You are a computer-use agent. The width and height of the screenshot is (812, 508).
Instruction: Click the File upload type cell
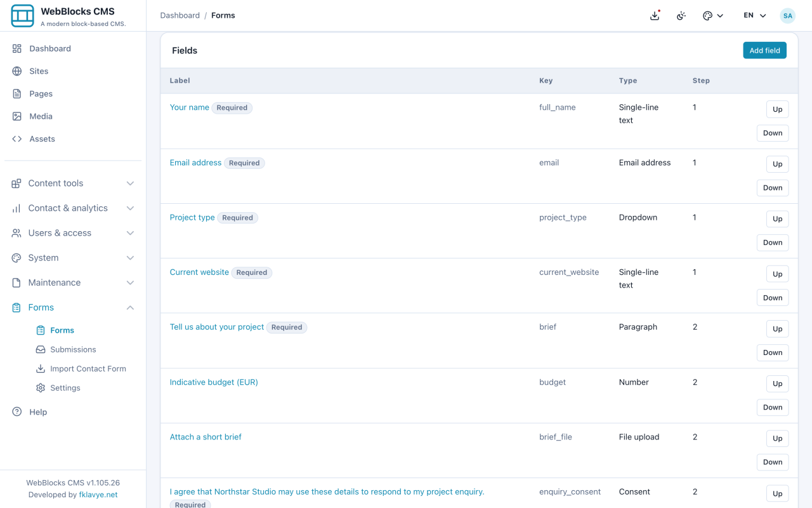pyautogui.click(x=639, y=437)
